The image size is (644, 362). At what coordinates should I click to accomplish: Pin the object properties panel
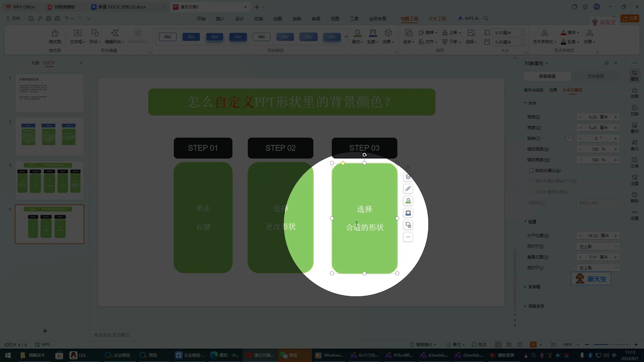(x=606, y=63)
